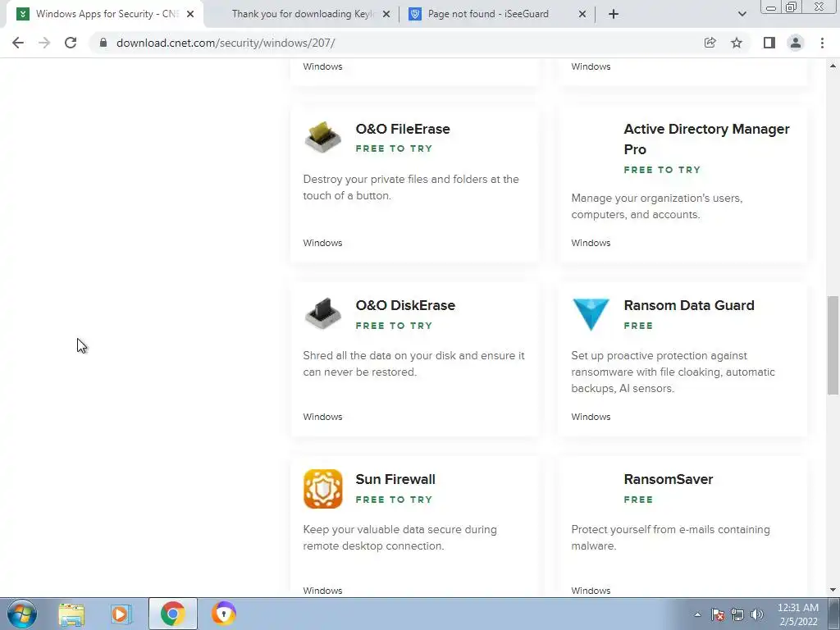The width and height of the screenshot is (840, 630).
Task: Open Ransom Data Guard title link
Action: pos(689,305)
